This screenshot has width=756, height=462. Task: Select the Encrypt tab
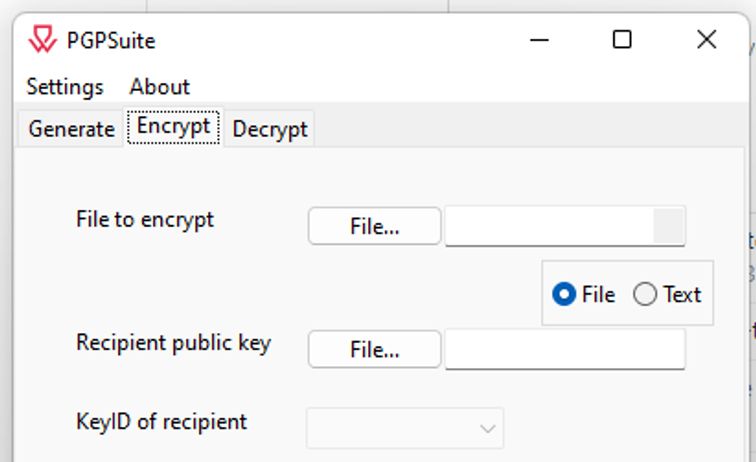(173, 127)
